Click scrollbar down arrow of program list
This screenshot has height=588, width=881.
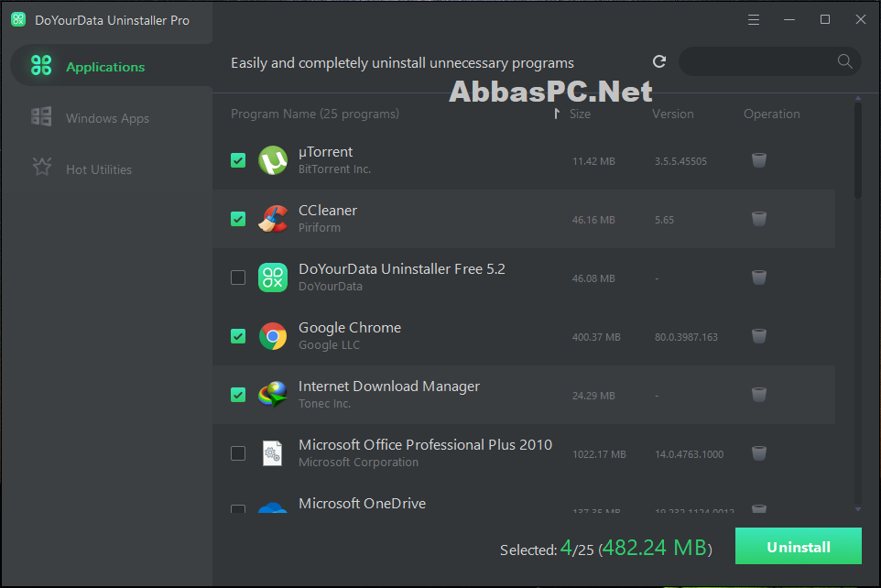click(858, 509)
